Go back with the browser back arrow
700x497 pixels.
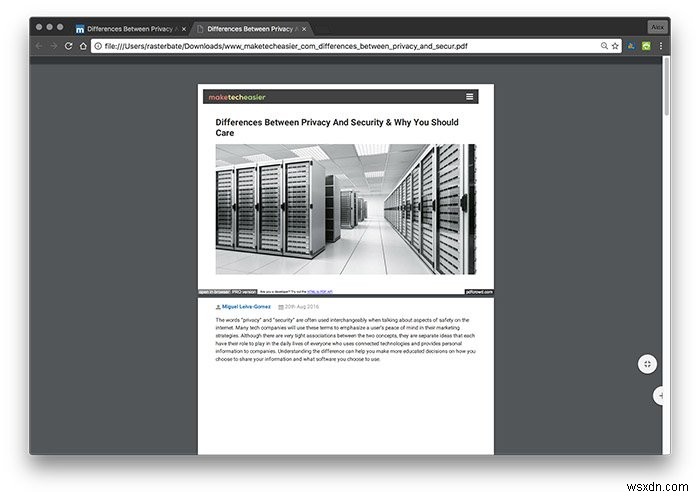click(x=39, y=46)
